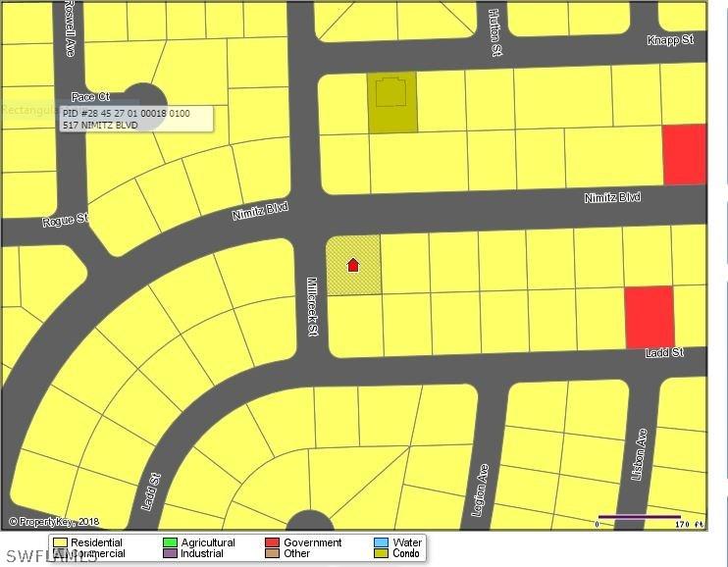Click the Industrial legend label
Image resolution: width=728 pixels, height=567 pixels.
(x=202, y=553)
